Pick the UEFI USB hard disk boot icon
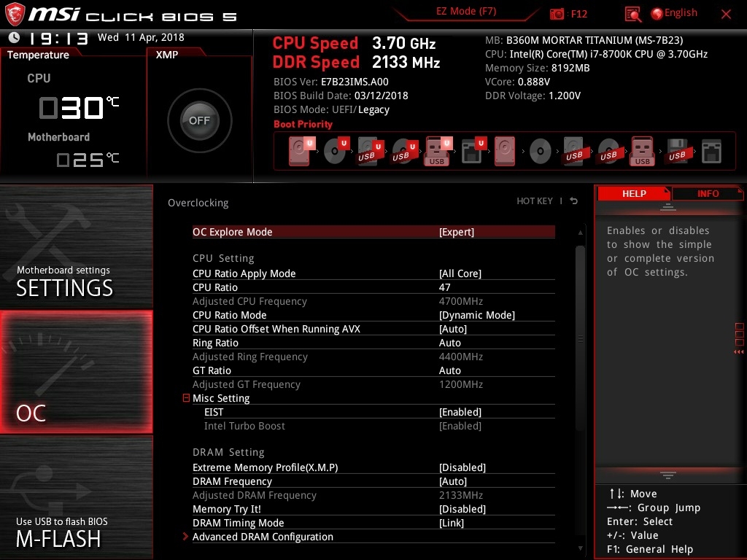The image size is (747, 560). click(371, 152)
